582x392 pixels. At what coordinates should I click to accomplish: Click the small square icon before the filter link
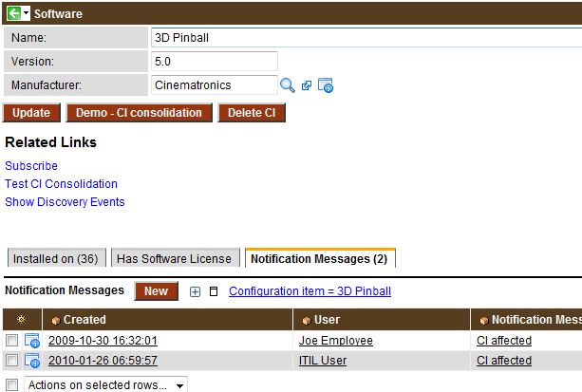pyautogui.click(x=214, y=291)
